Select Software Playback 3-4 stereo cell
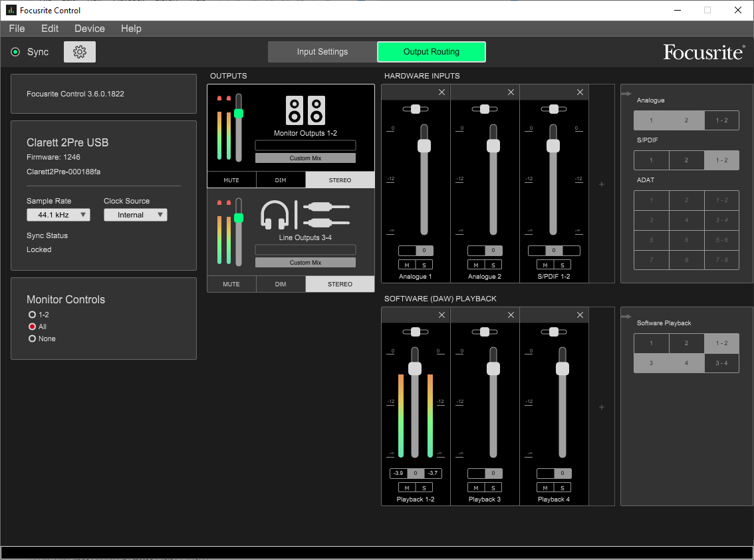The height and width of the screenshot is (560, 754). point(722,363)
